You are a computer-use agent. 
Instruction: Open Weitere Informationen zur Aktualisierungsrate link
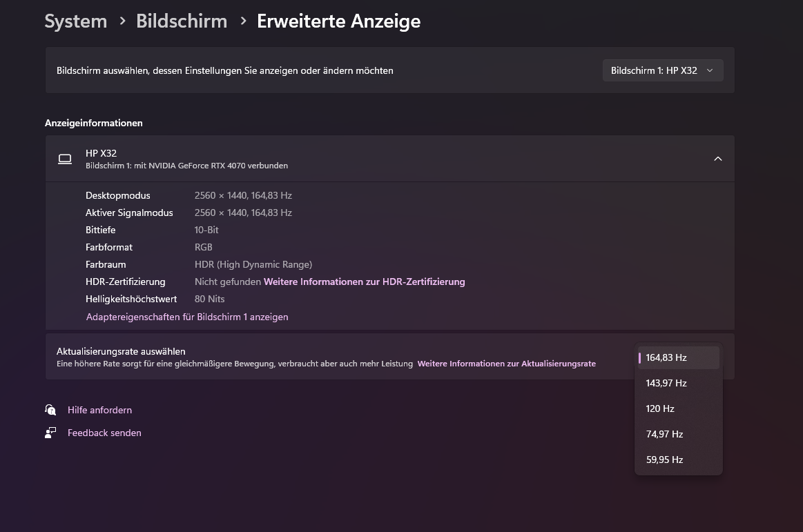pos(506,364)
